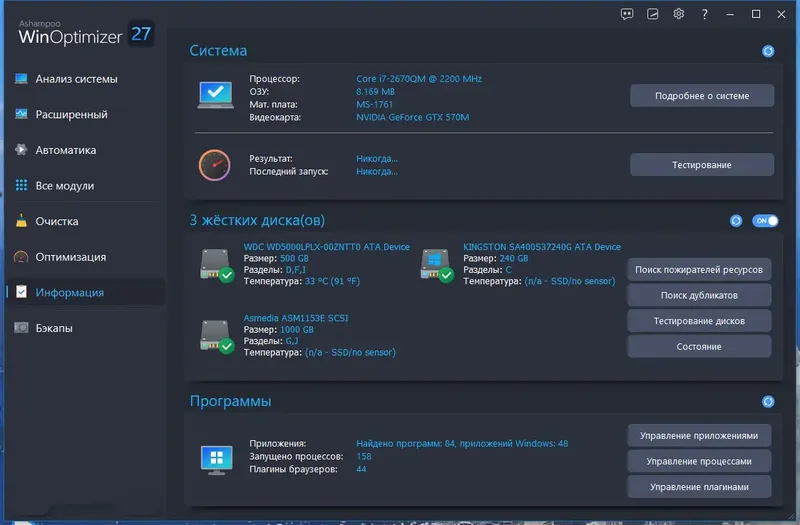
Task: Click Последний запуск Никогда... value
Action: point(377,171)
